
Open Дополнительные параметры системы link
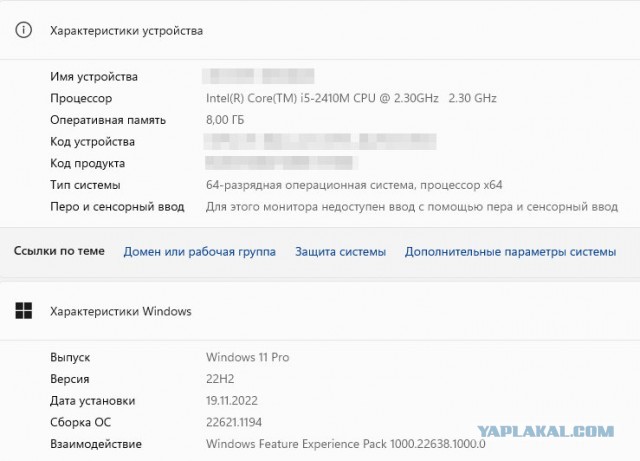pos(510,251)
